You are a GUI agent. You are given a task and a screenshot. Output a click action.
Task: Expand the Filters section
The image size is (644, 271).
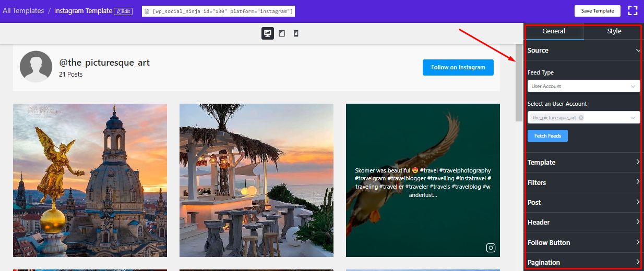tap(583, 182)
